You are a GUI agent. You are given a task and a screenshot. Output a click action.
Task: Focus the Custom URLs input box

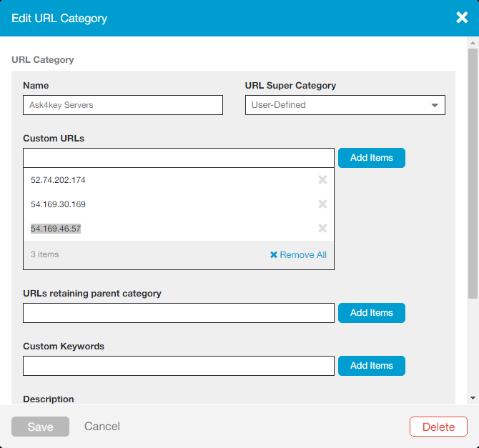pyautogui.click(x=179, y=158)
